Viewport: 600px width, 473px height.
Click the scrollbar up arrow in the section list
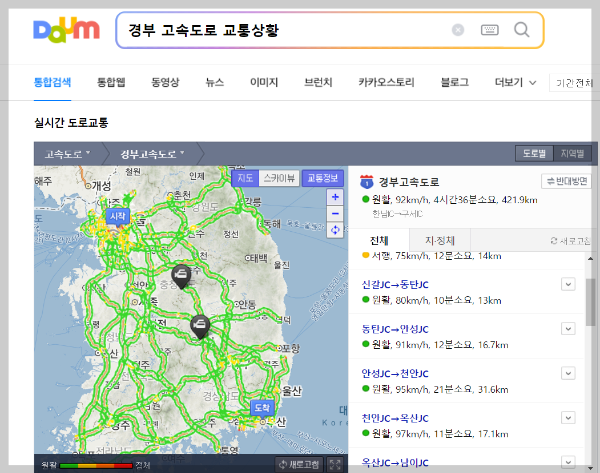pos(590,259)
